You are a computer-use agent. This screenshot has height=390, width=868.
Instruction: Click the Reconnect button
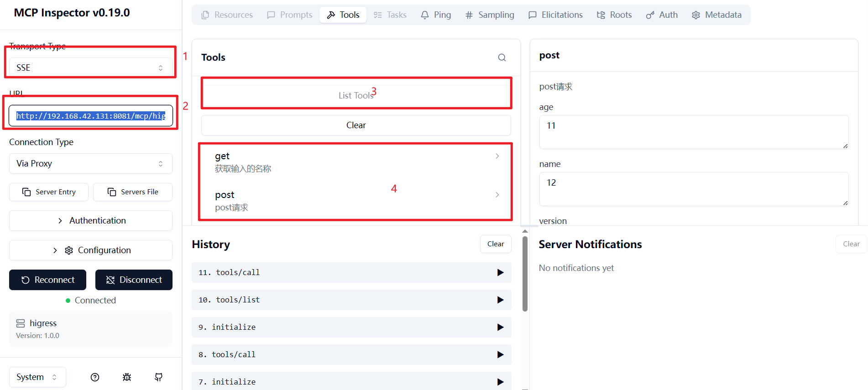[47, 280]
